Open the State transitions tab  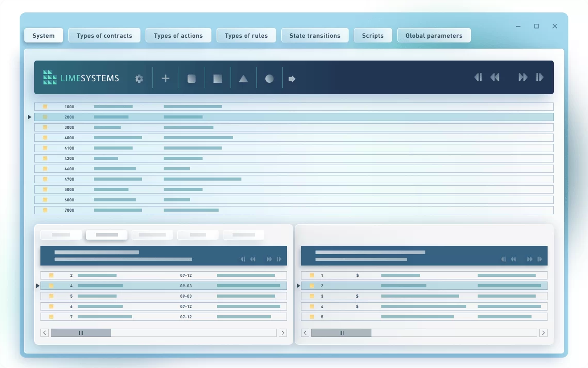tap(314, 36)
